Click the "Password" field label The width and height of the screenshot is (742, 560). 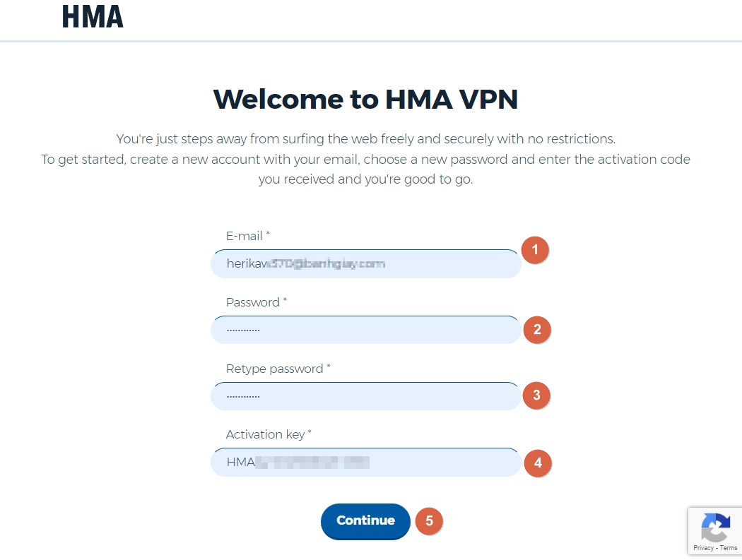pyautogui.click(x=253, y=302)
